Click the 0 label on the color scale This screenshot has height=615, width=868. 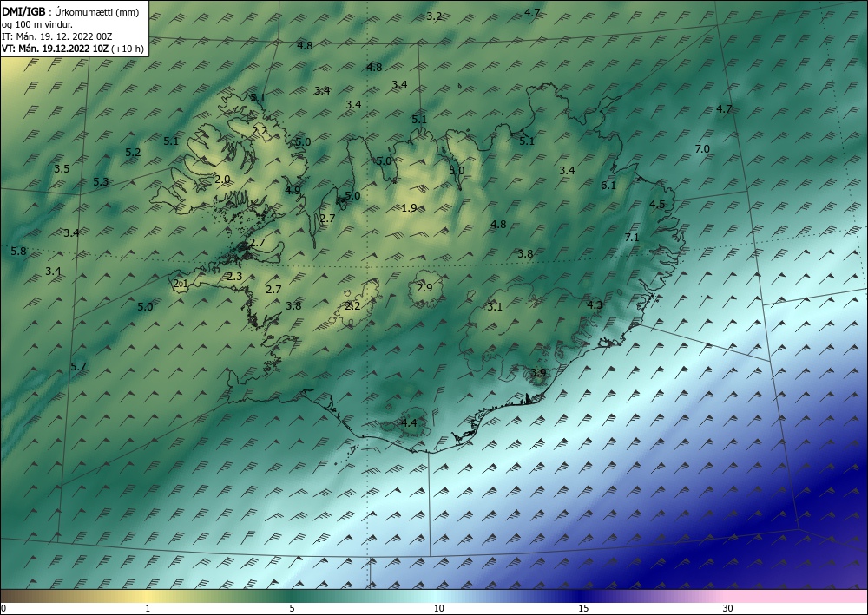(x=3, y=609)
